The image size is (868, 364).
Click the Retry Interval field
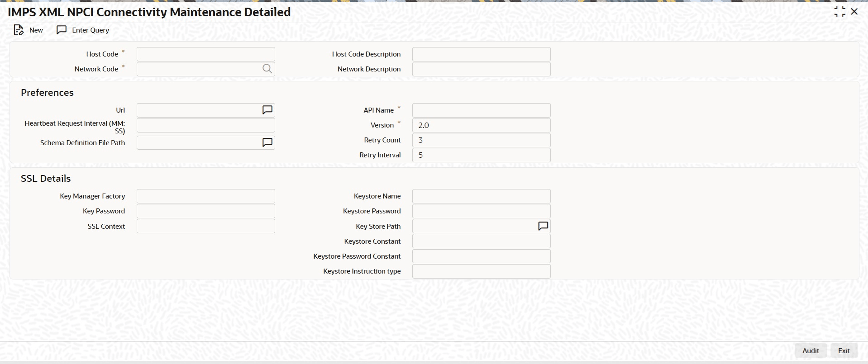coord(482,155)
